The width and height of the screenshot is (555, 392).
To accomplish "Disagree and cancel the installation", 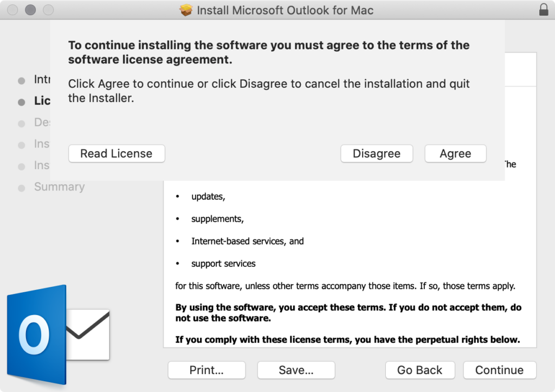I will coord(376,153).
